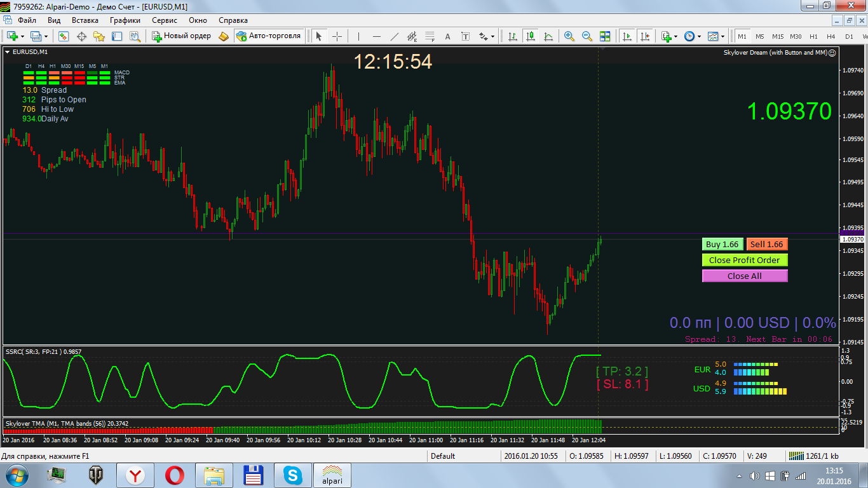
Task: Open Skype from the taskbar
Action: 293,475
